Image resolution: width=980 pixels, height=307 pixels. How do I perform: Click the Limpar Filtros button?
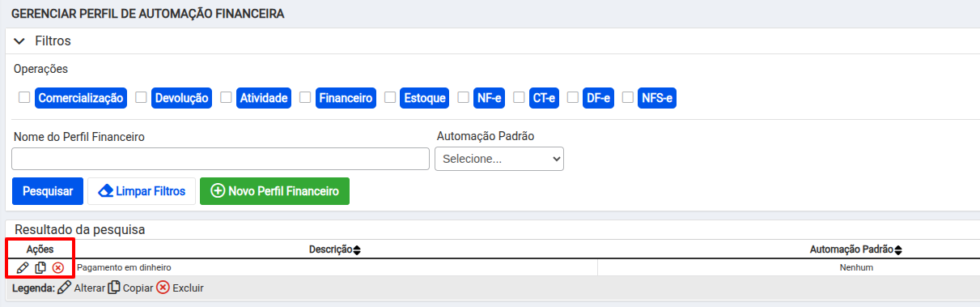tap(142, 191)
